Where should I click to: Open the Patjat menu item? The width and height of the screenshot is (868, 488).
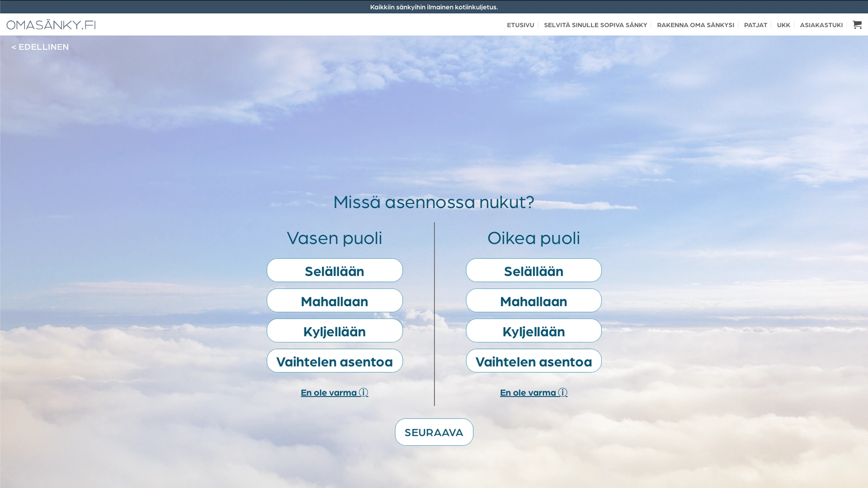(x=755, y=25)
